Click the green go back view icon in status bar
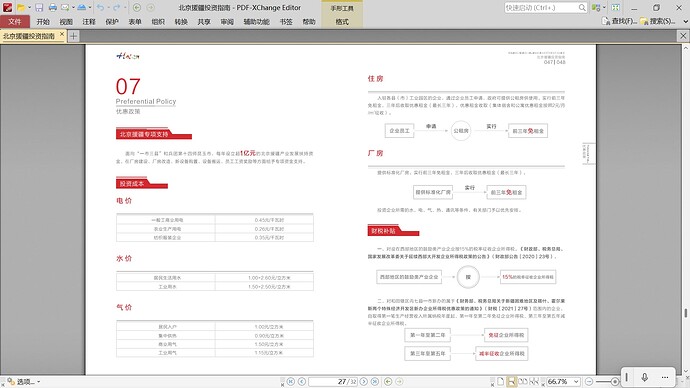The height and width of the screenshot is (388, 690). 388,381
